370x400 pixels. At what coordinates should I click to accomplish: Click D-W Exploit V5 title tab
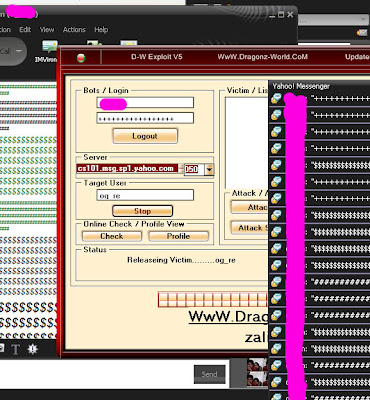[157, 57]
